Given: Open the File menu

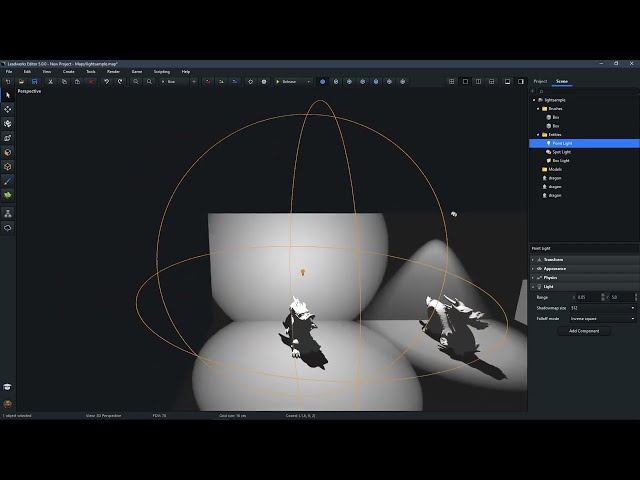Looking at the screenshot, I should click(9, 71).
